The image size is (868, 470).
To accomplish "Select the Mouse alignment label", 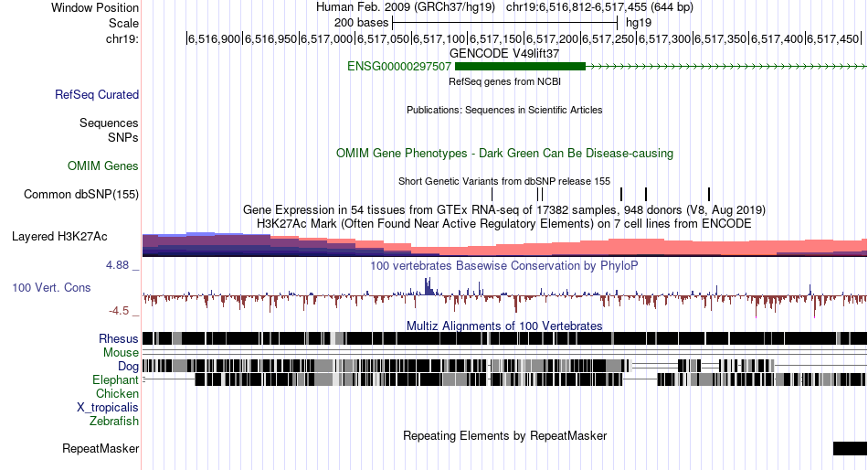I will point(121,353).
